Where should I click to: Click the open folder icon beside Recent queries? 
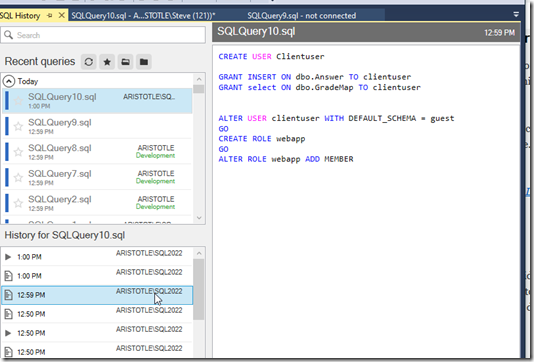(x=125, y=62)
